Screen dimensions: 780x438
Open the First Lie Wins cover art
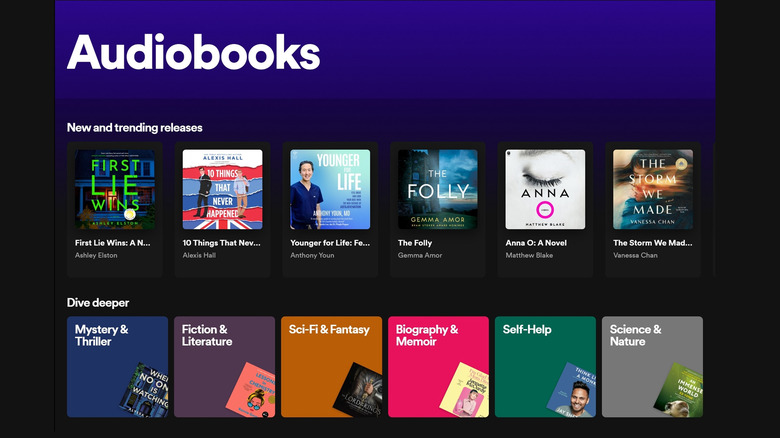(x=114, y=189)
